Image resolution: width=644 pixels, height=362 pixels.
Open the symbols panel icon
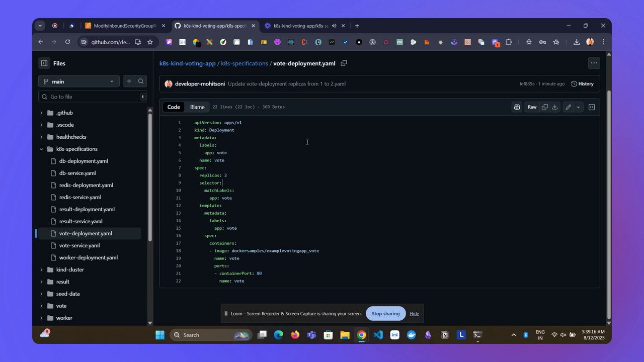(x=592, y=107)
